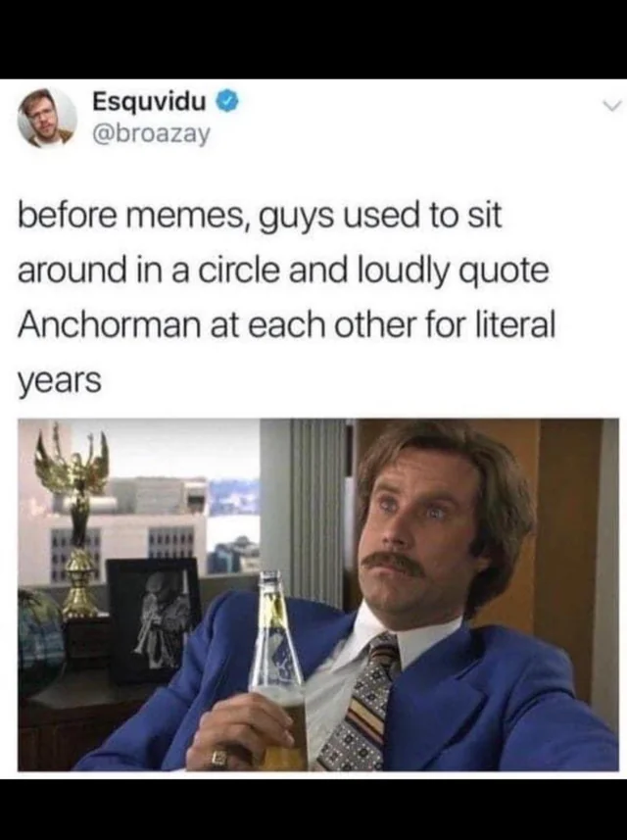Click the blue verified badge

[x=226, y=102]
